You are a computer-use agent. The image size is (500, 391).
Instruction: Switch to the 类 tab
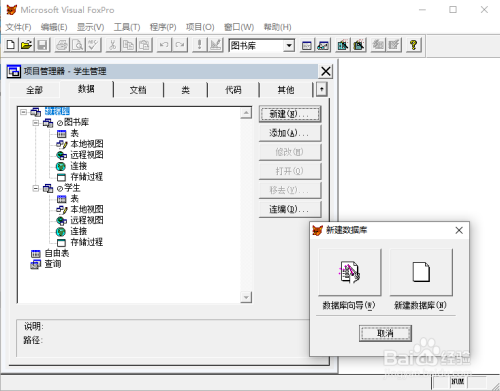pos(186,90)
